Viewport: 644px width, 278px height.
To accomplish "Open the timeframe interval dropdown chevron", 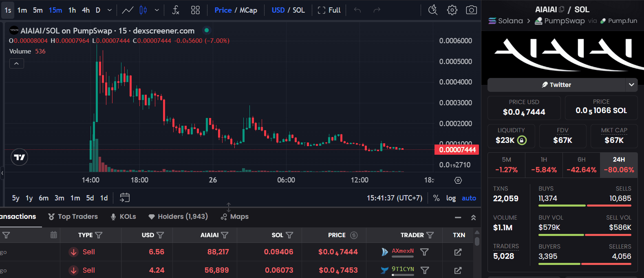I will [x=109, y=10].
